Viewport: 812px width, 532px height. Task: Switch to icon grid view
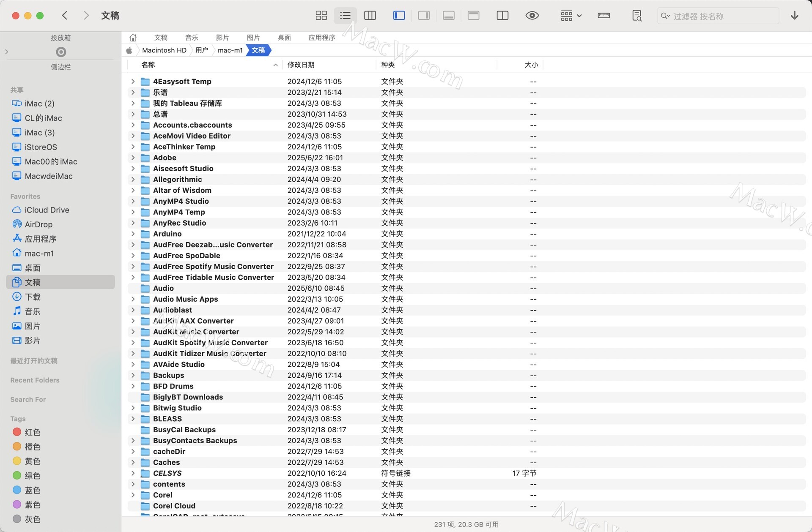click(321, 16)
